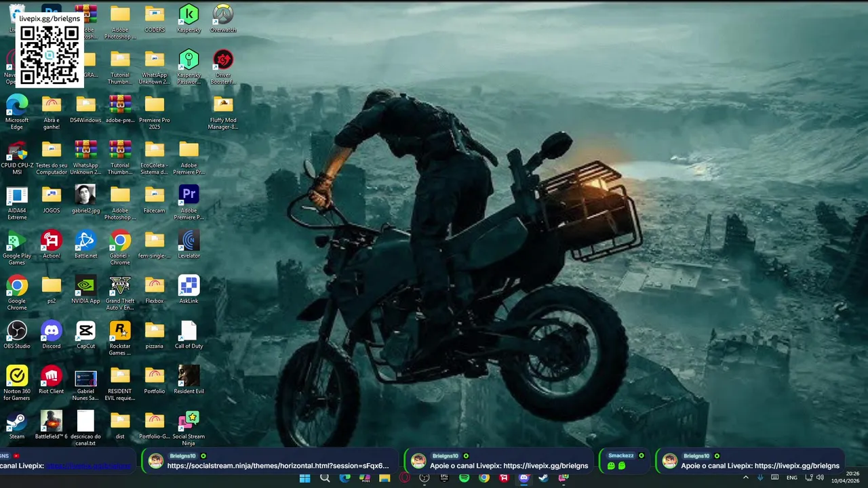Open the Flexbox folder
This screenshot has width=868, height=488.
155,289
